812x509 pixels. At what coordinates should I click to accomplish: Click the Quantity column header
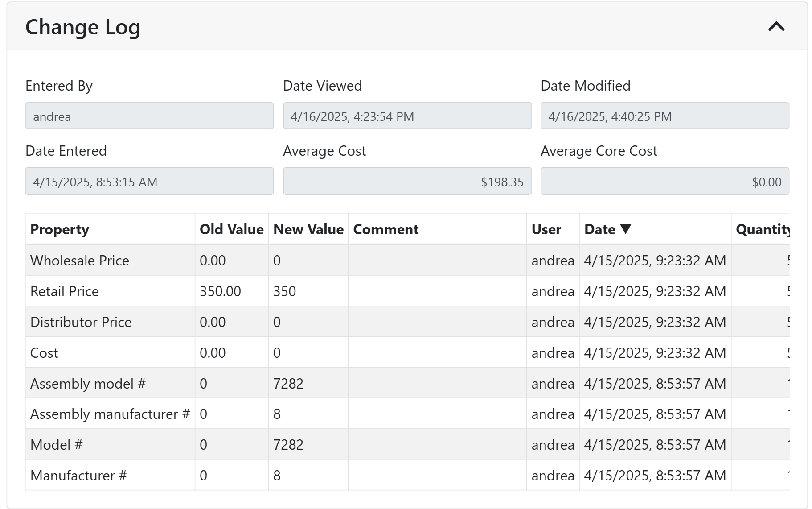[762, 229]
